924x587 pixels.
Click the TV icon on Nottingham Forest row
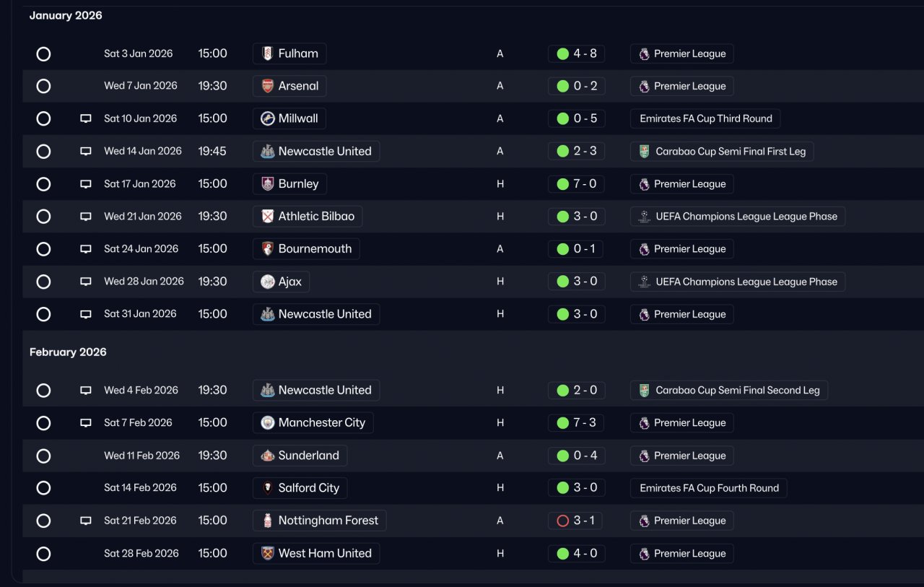(86, 521)
